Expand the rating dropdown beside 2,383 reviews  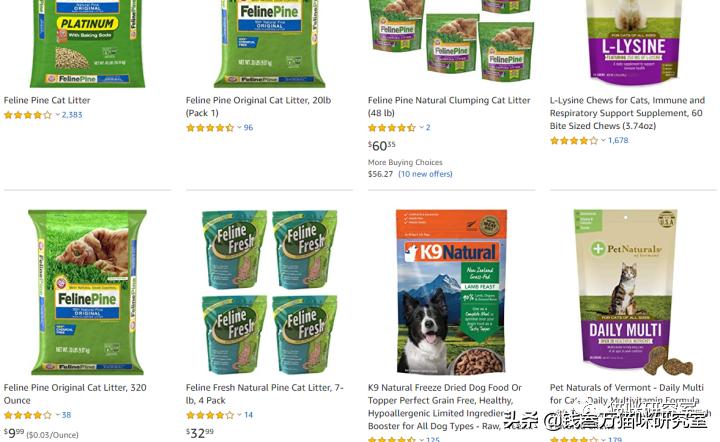coord(57,115)
